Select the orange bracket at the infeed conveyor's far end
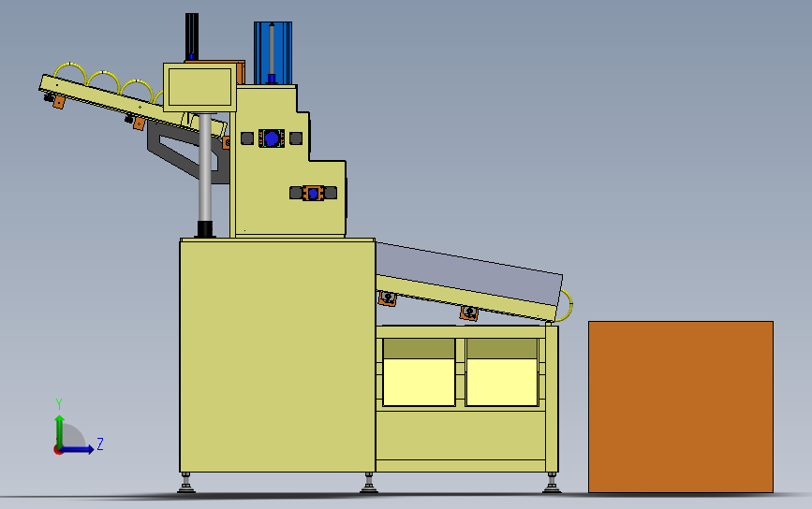Image resolution: width=812 pixels, height=509 pixels. (x=59, y=102)
